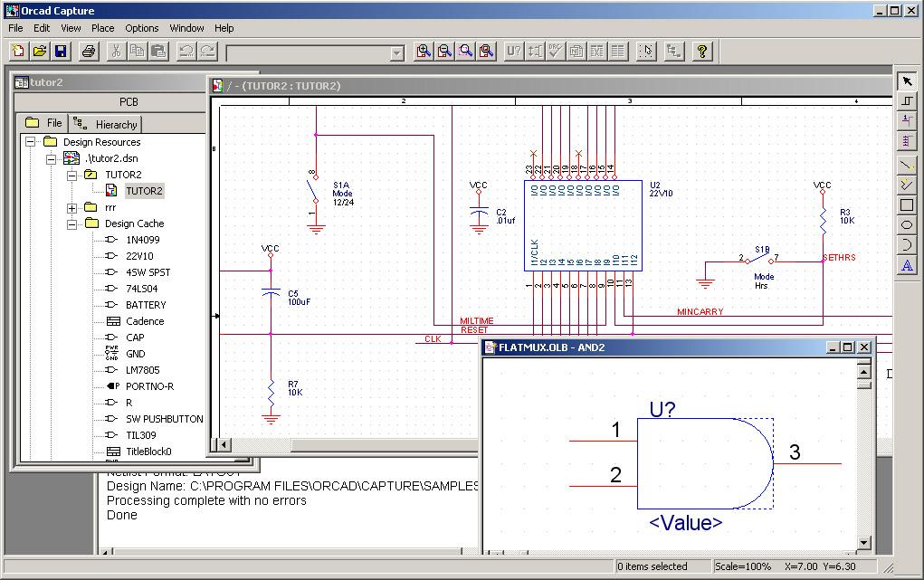Click the Back Annotate toolbar icon

pos(535,52)
